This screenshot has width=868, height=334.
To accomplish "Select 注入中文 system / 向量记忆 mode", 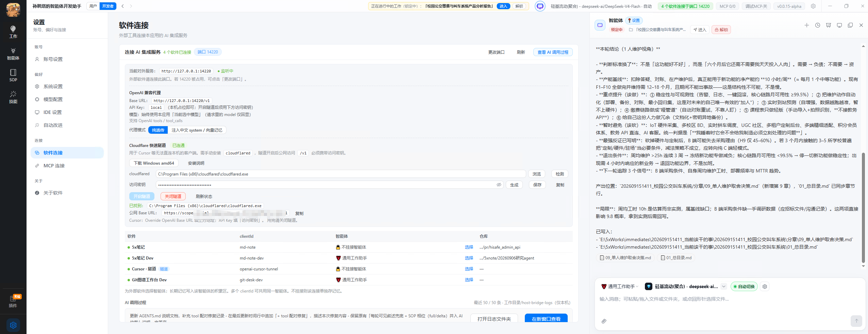I will tap(197, 130).
